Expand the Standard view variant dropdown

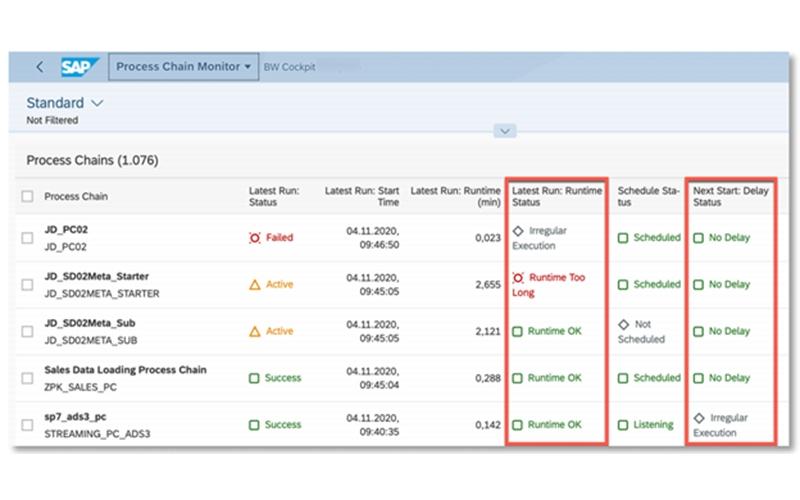tap(97, 103)
